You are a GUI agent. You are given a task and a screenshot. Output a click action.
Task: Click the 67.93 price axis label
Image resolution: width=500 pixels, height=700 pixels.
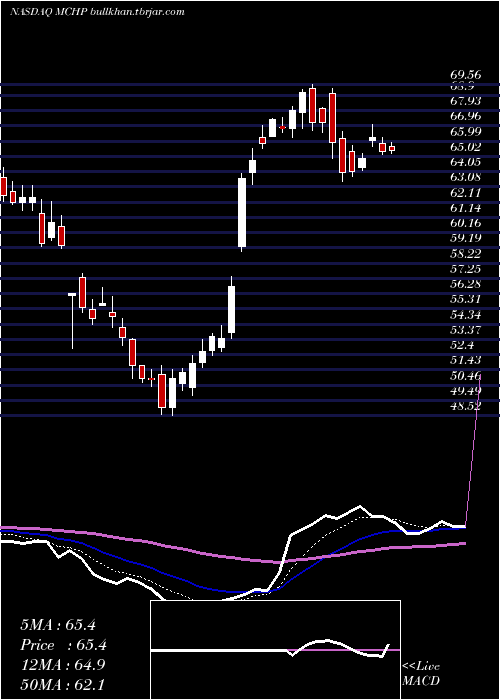click(x=466, y=101)
